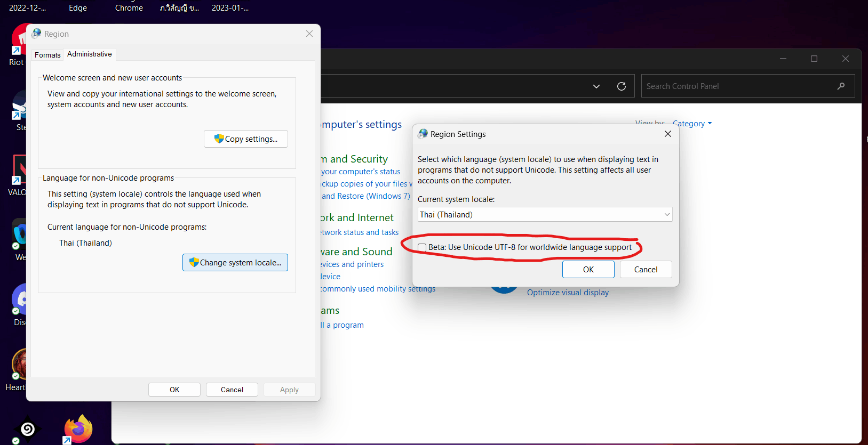Open uninstall a program link

coord(342,325)
